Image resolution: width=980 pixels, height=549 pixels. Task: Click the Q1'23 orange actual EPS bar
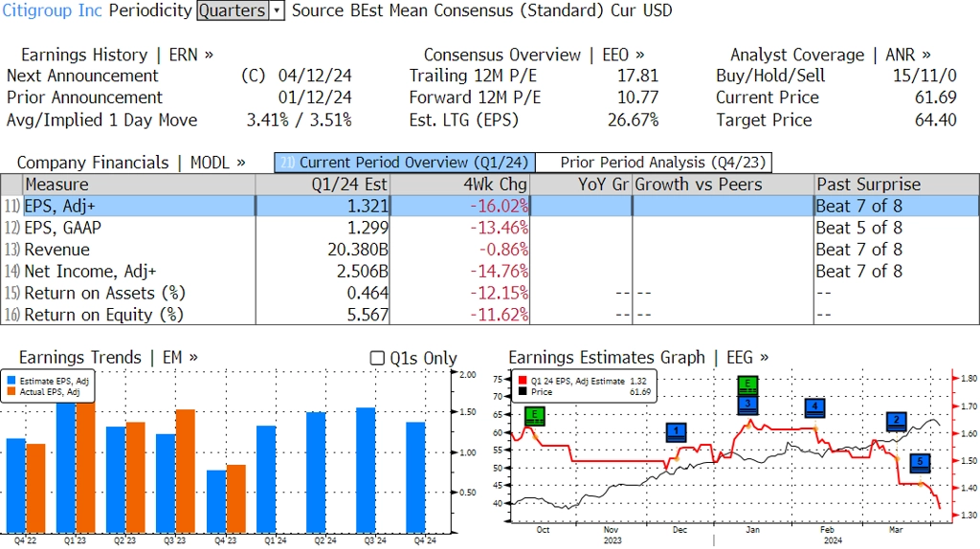85,467
